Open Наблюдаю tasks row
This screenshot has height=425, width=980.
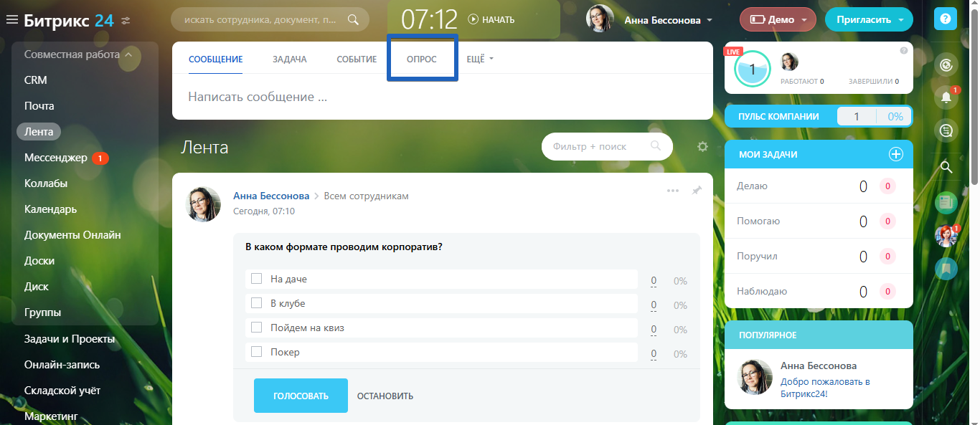(x=819, y=291)
